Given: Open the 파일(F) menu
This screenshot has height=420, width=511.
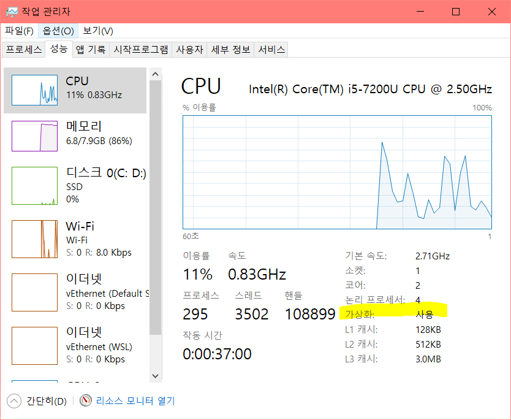Looking at the screenshot, I should 19,31.
